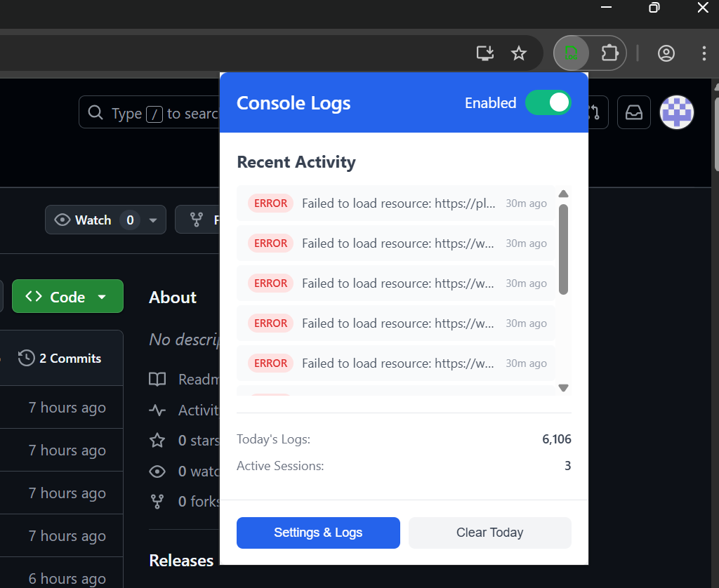Click the fork icon next to Watch button
This screenshot has width=719, height=588.
point(197,220)
